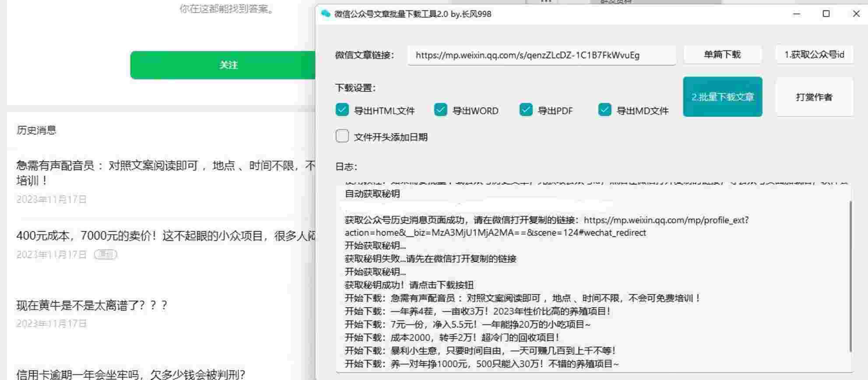The width and height of the screenshot is (868, 380).
Task: Maximize the downloader tool window
Action: click(x=826, y=14)
